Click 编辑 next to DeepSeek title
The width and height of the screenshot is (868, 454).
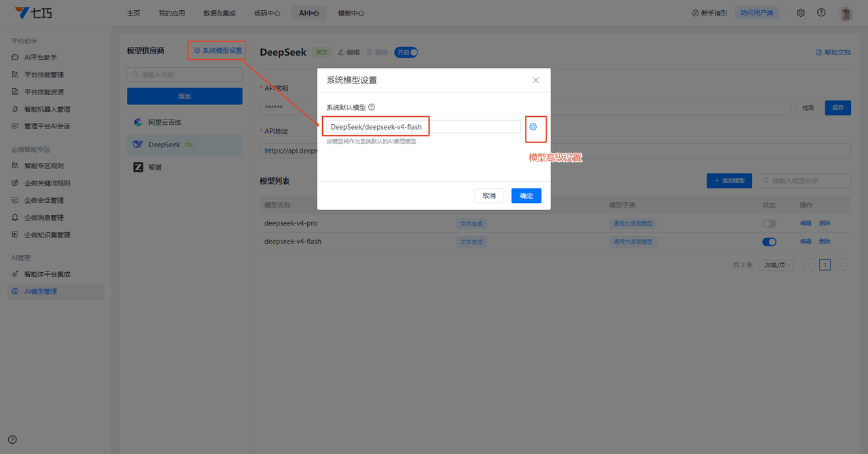point(349,52)
